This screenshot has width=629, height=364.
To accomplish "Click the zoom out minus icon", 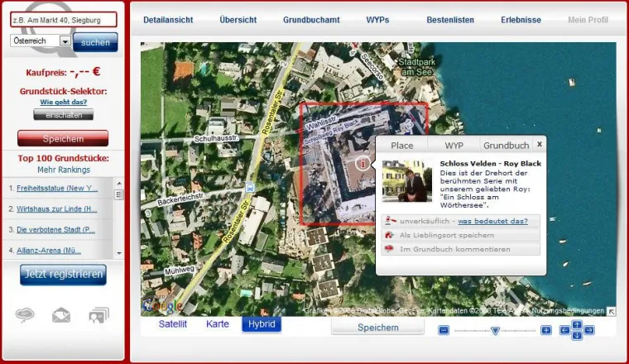I will 444,330.
